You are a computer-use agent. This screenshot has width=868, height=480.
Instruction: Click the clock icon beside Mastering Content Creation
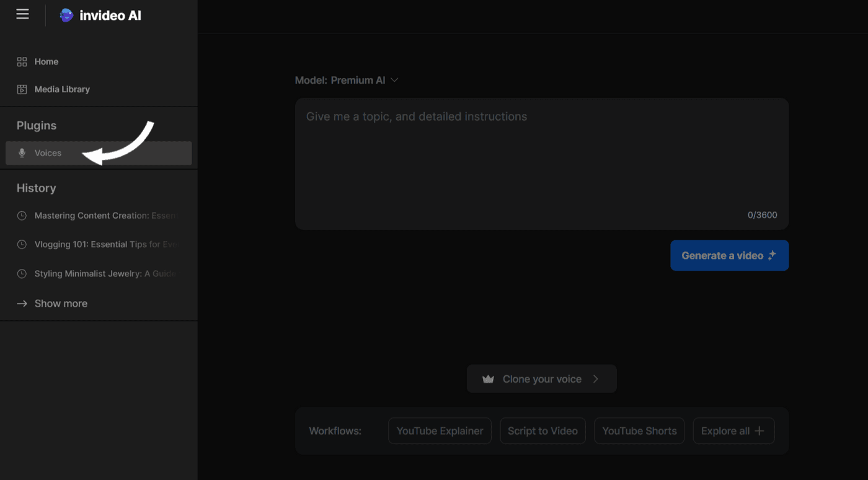[x=21, y=215]
